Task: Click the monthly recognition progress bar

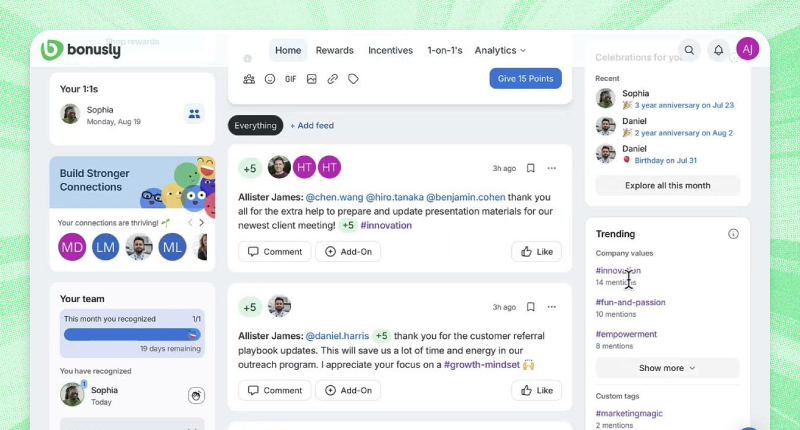Action: tap(132, 335)
